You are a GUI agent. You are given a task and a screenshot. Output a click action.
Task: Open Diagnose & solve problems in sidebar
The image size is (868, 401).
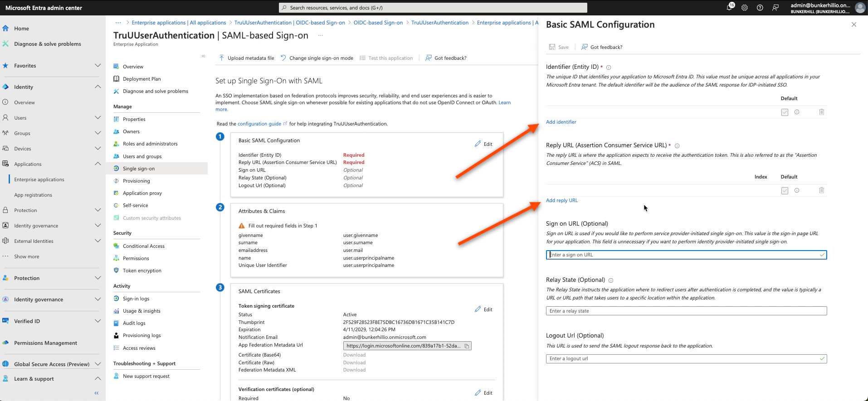click(47, 44)
